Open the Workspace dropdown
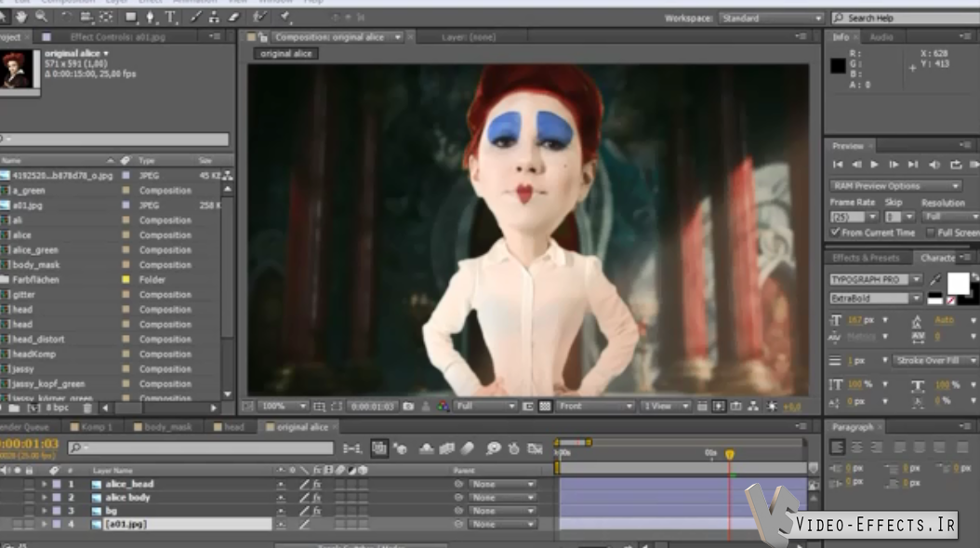The width and height of the screenshot is (980, 548). coord(771,18)
